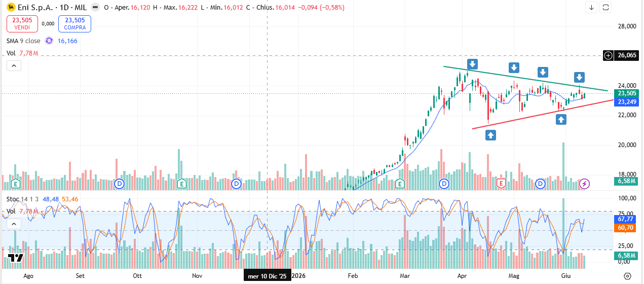The height and width of the screenshot is (284, 644).
Task: Click the Feb month label on time axis
Action: tap(353, 276)
